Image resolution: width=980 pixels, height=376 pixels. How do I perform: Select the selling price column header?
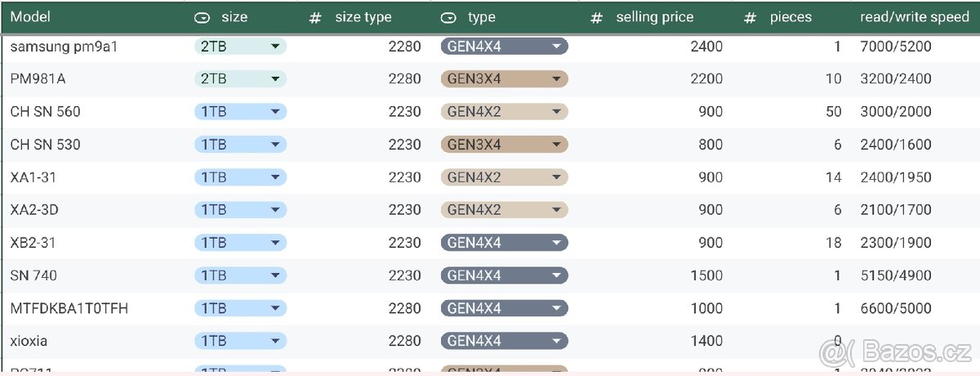(655, 17)
